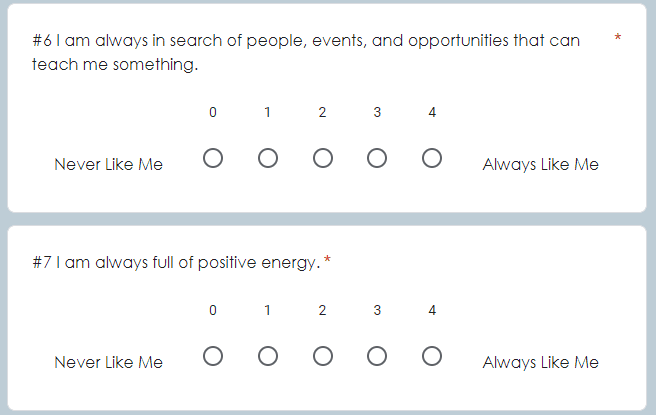Image resolution: width=656 pixels, height=415 pixels.
Task: Select rating 0 for question #6
Action: pos(213,158)
